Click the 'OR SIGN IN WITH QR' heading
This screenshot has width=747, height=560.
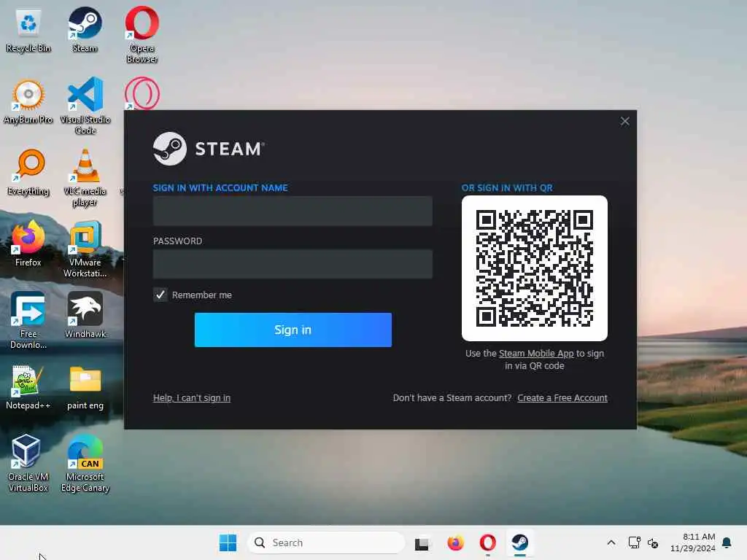pos(507,187)
